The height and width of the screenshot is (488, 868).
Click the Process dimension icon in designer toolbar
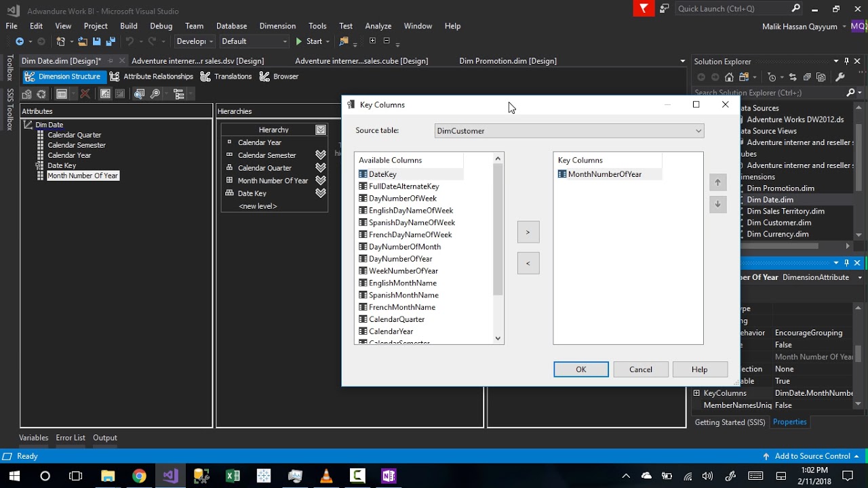27,94
